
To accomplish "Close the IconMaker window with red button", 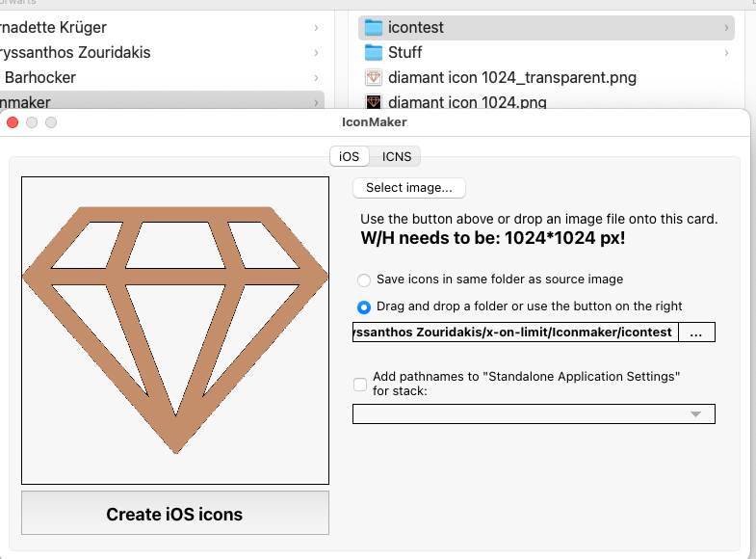I will pyautogui.click(x=13, y=122).
